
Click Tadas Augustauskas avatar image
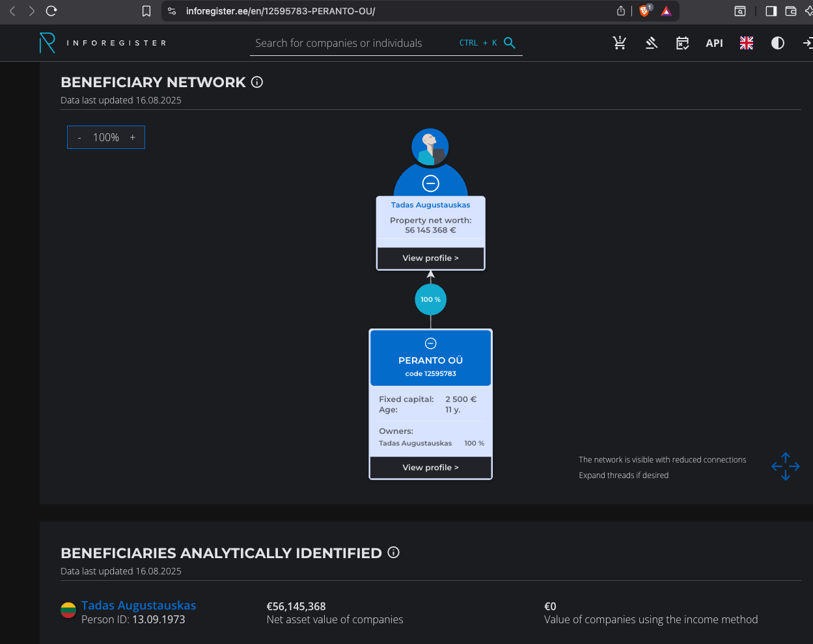click(430, 147)
